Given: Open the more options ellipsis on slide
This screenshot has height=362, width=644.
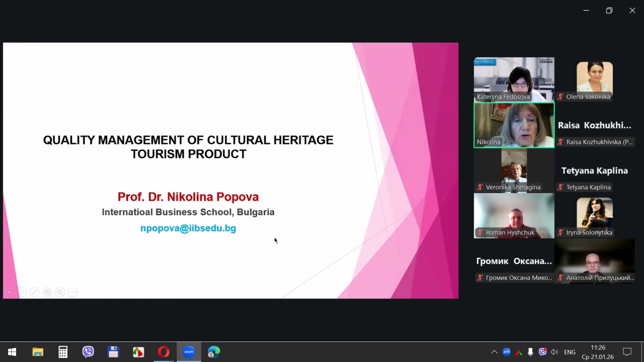Looking at the screenshot, I should tap(73, 292).
